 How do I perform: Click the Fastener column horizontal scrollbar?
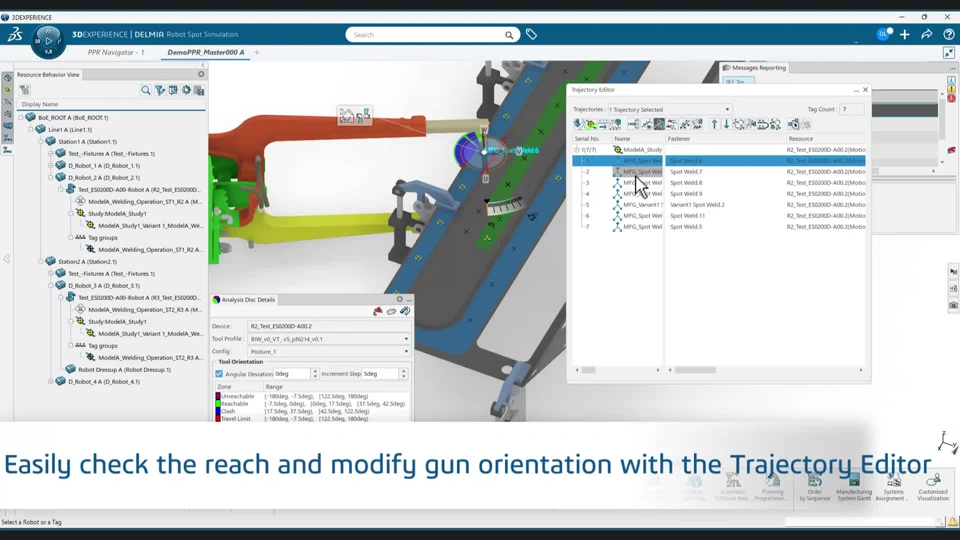click(696, 370)
